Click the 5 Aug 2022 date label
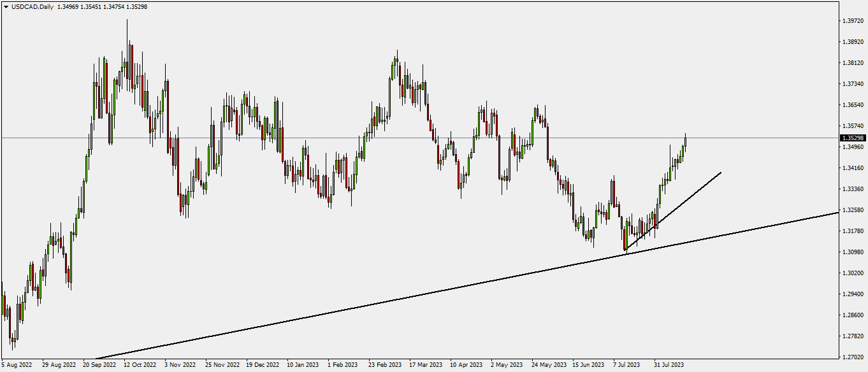The height and width of the screenshot is (372, 868). tap(17, 366)
